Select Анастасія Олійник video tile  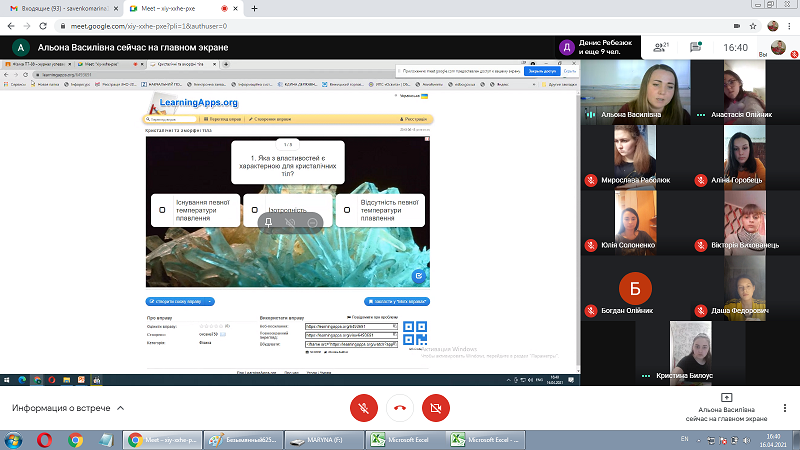point(744,92)
